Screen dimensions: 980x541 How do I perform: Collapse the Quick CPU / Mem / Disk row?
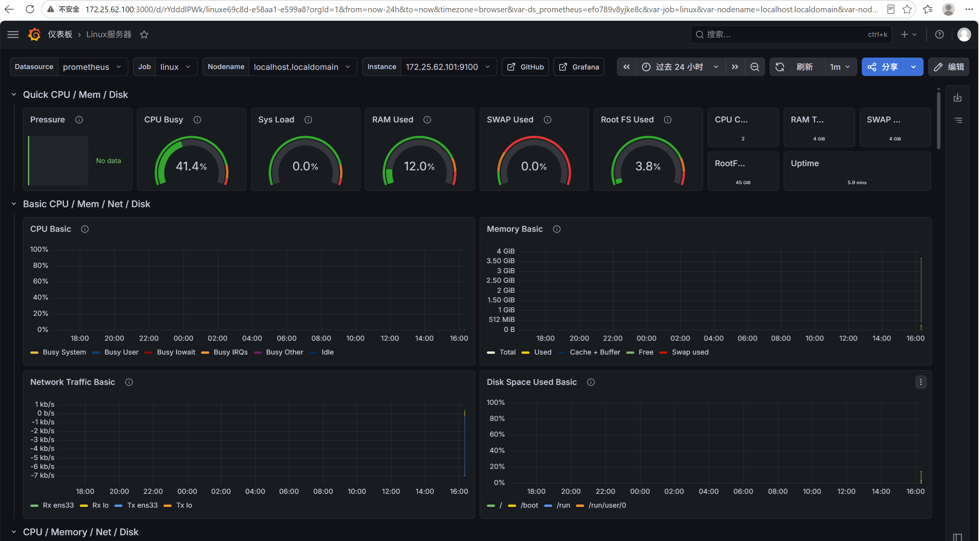(x=14, y=95)
